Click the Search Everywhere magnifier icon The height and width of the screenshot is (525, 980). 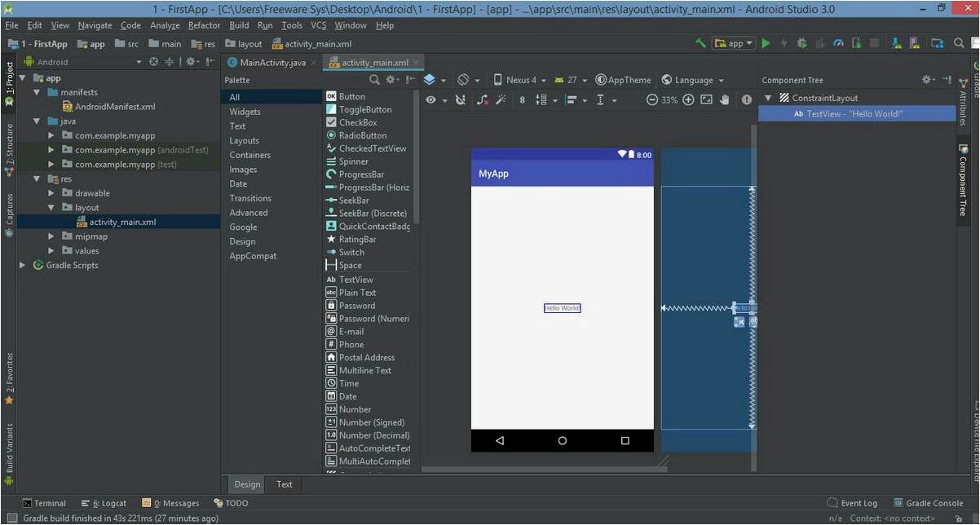click(x=960, y=44)
